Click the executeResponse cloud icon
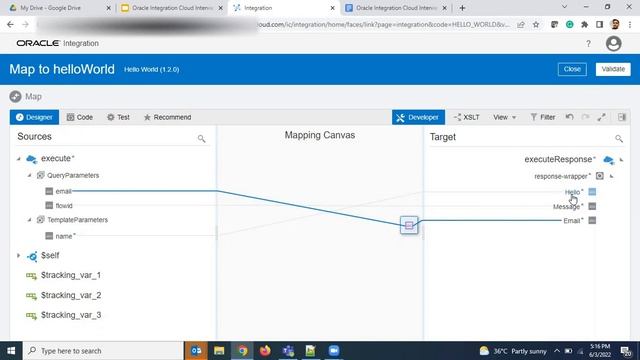This screenshot has height=360, width=640. click(609, 160)
